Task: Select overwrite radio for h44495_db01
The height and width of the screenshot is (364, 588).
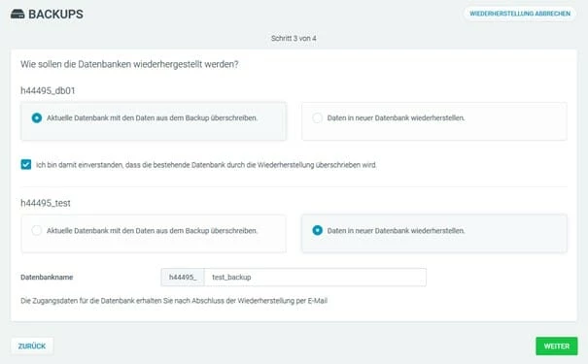Action: (37, 118)
